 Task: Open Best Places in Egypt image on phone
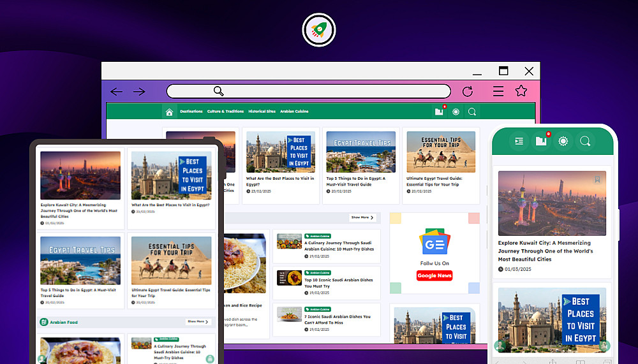coord(552,321)
